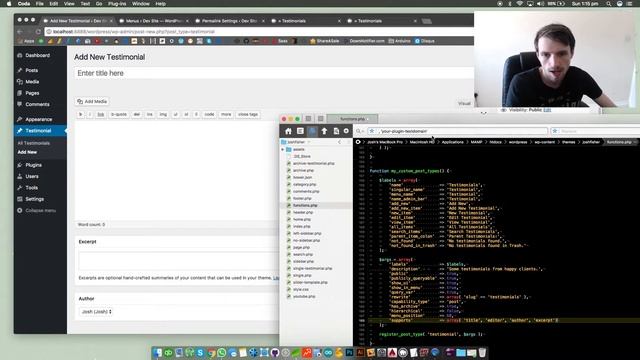Screen dimensions: 640x360
Task: Click the back chevron in Coda file sidebar
Action: pyautogui.click(x=339, y=142)
